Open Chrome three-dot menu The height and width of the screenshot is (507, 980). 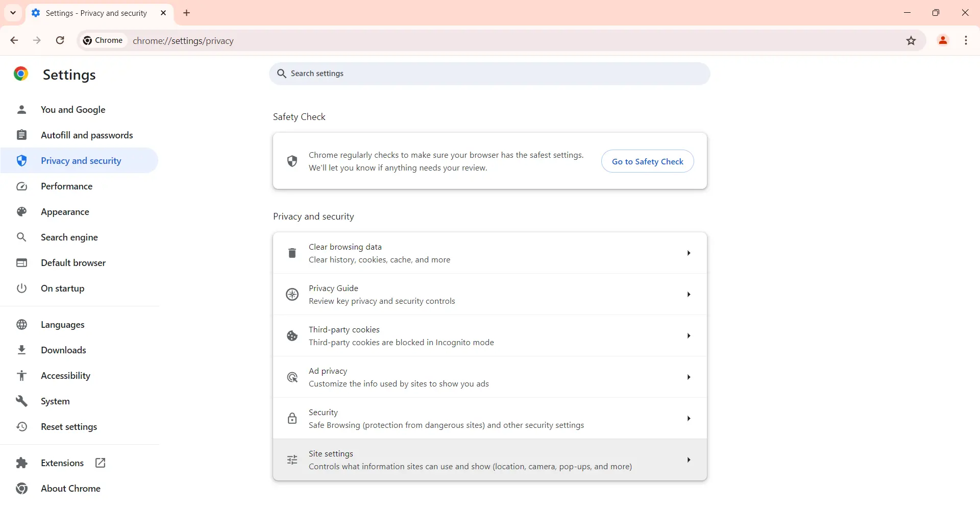966,41
